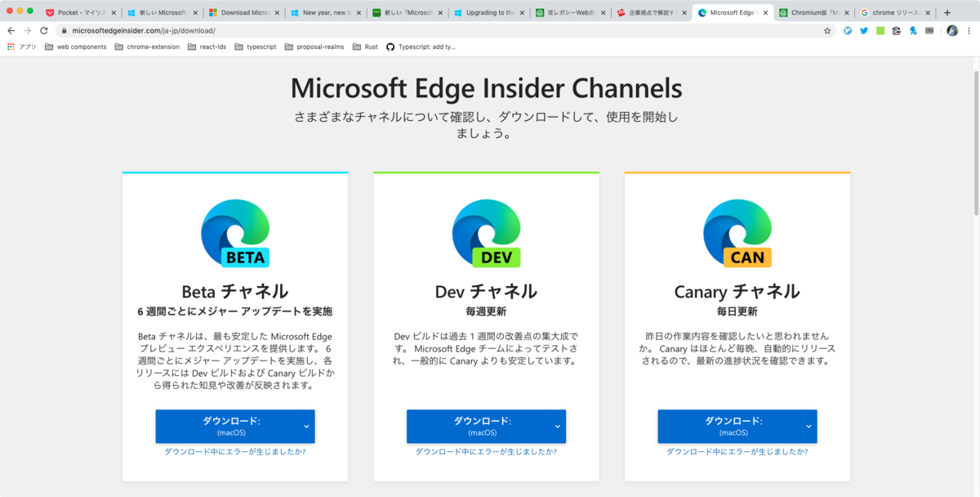The image size is (980, 497).
Task: Open the web components bookmark folder
Action: (76, 47)
